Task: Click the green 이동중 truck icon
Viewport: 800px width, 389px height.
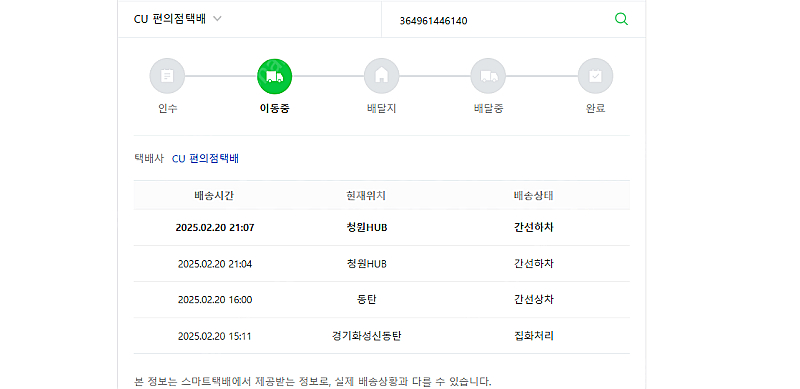Action: pyautogui.click(x=274, y=77)
